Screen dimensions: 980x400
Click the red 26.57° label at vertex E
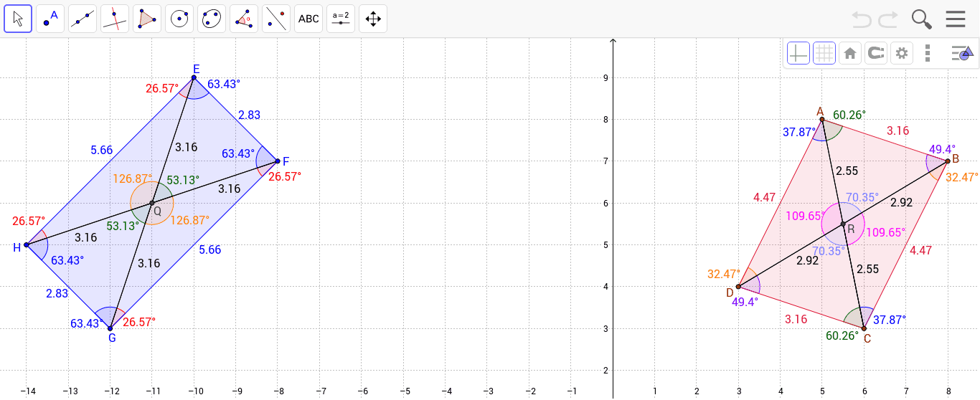[x=161, y=89]
